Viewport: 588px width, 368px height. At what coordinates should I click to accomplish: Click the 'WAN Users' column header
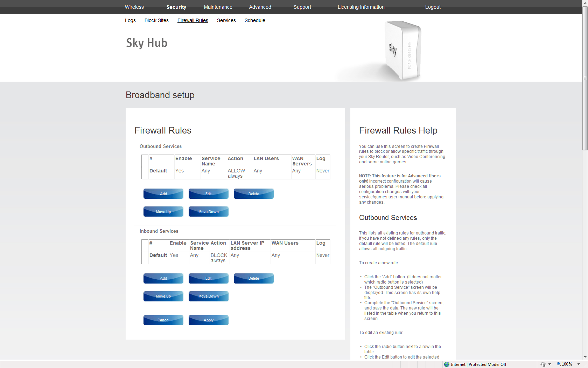pos(285,243)
